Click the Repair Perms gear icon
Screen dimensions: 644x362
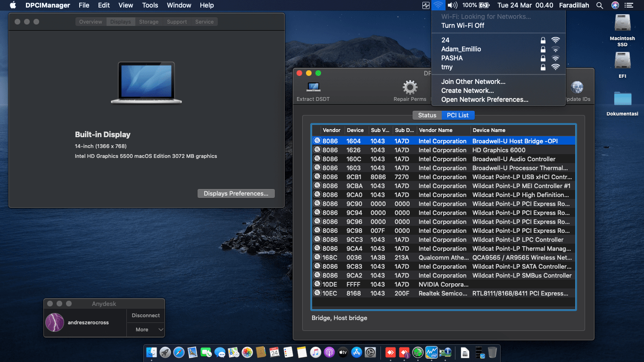click(410, 88)
